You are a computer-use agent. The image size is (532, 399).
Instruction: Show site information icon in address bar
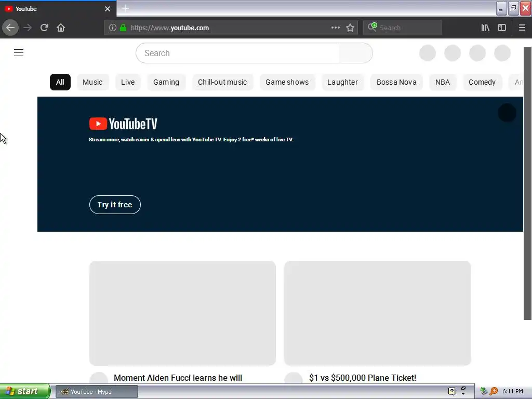[x=113, y=28]
